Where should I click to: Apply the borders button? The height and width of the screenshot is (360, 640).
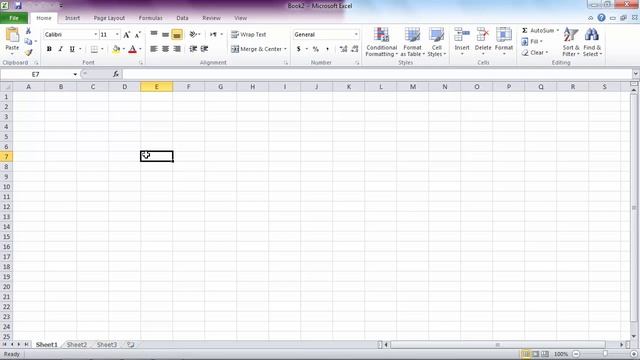[94, 49]
